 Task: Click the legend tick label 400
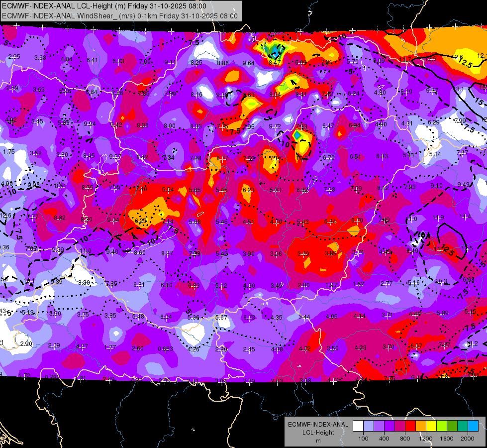pos(384,439)
